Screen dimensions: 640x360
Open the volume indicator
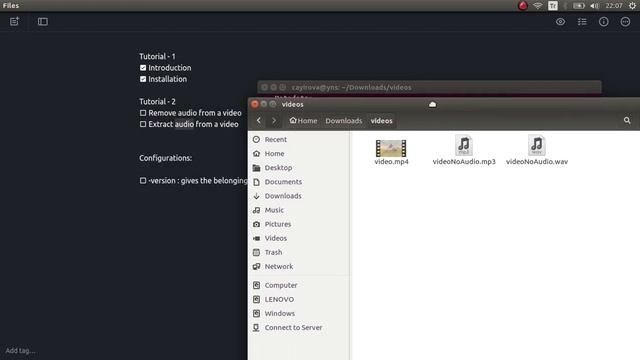pyautogui.click(x=595, y=6)
